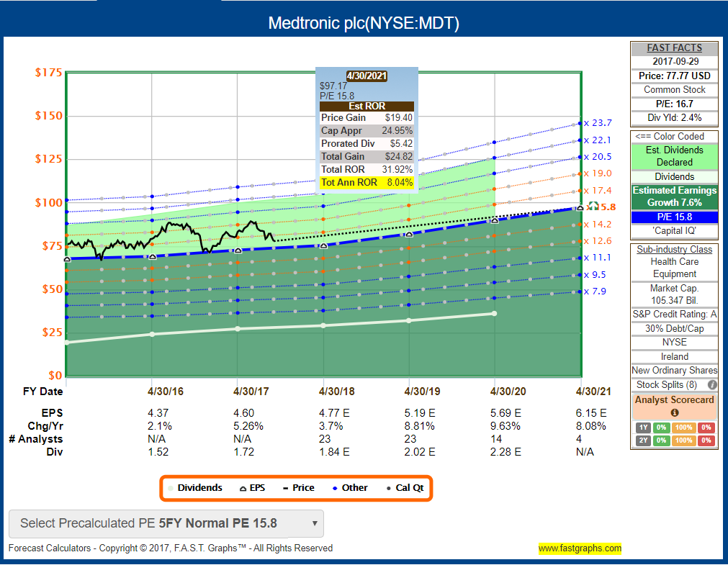The image size is (728, 565).
Task: Click the dividend estimate 2.28 E
Action: [505, 452]
